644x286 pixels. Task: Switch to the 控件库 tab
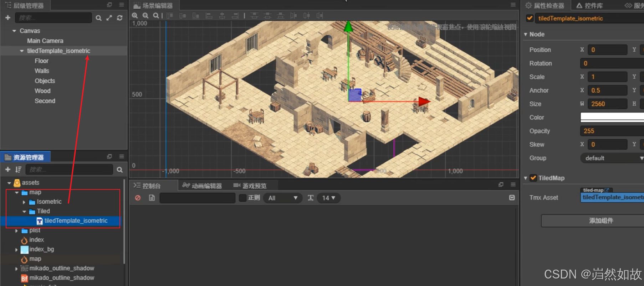(590, 5)
